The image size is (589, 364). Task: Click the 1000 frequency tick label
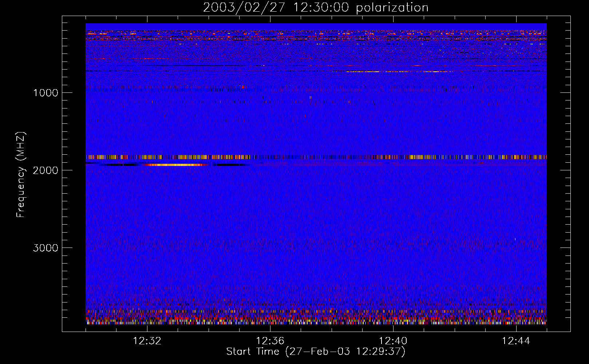[x=46, y=93]
